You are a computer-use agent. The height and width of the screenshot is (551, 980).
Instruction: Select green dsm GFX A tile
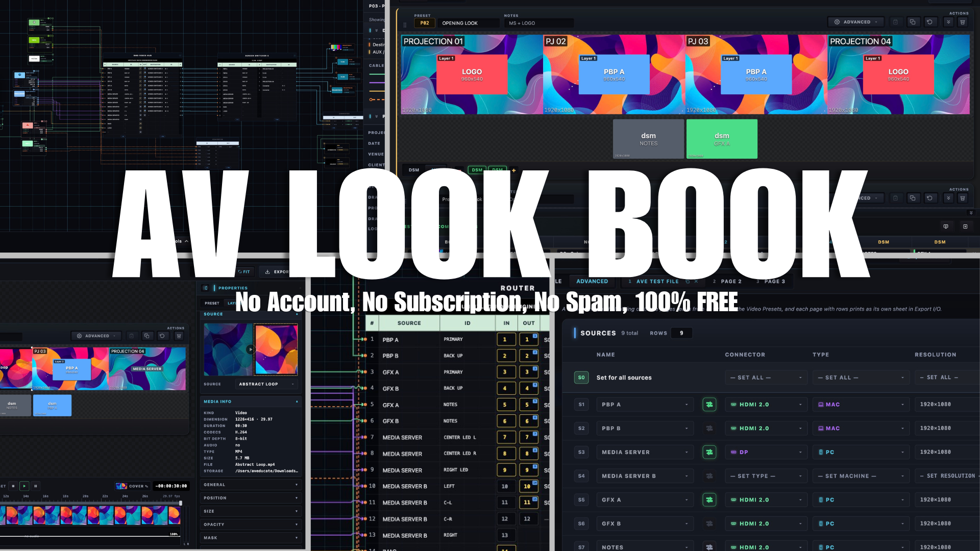[722, 139]
